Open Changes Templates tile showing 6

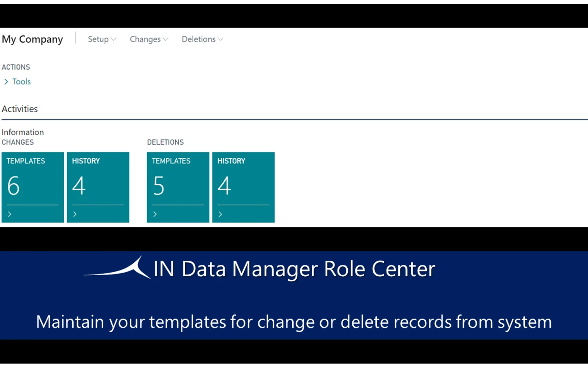pos(33,187)
